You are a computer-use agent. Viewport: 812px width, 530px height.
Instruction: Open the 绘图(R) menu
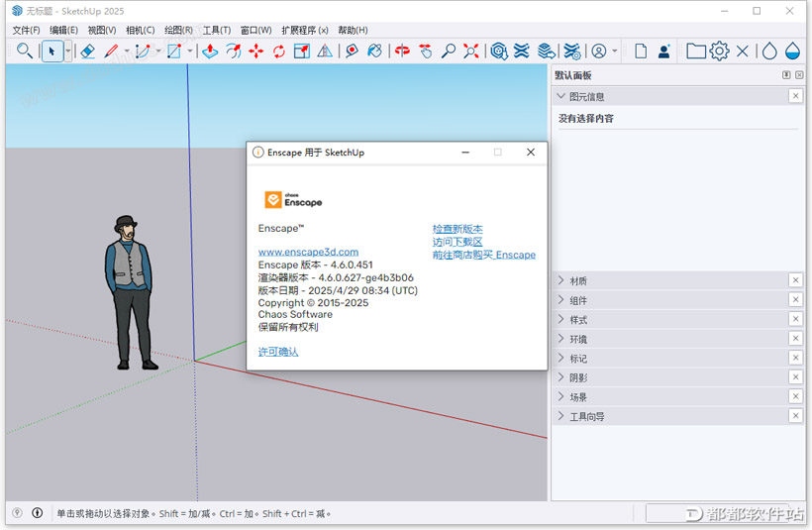point(178,30)
